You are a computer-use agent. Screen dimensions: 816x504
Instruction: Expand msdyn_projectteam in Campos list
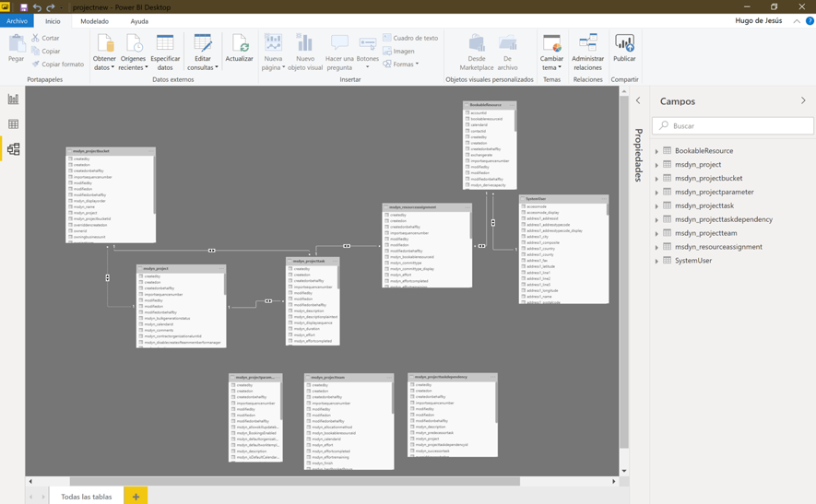click(656, 233)
